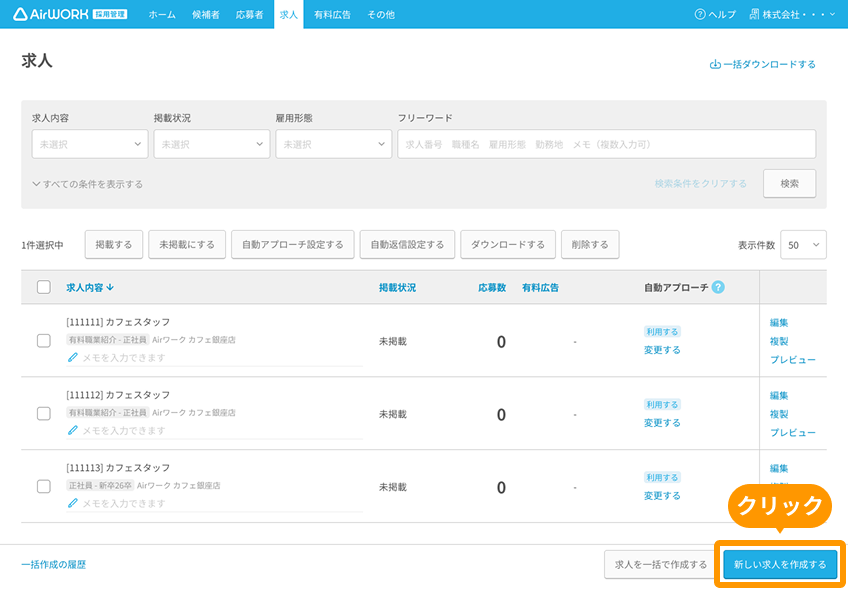Click the memo field for job 111111
Viewport: 848px width, 590px height.
click(214, 358)
